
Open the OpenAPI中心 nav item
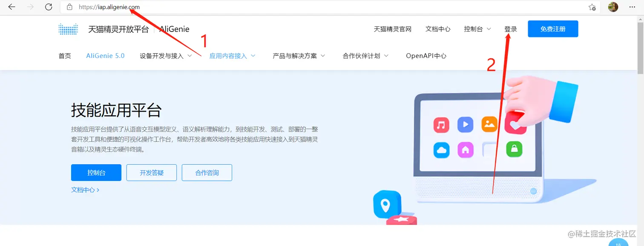point(426,56)
